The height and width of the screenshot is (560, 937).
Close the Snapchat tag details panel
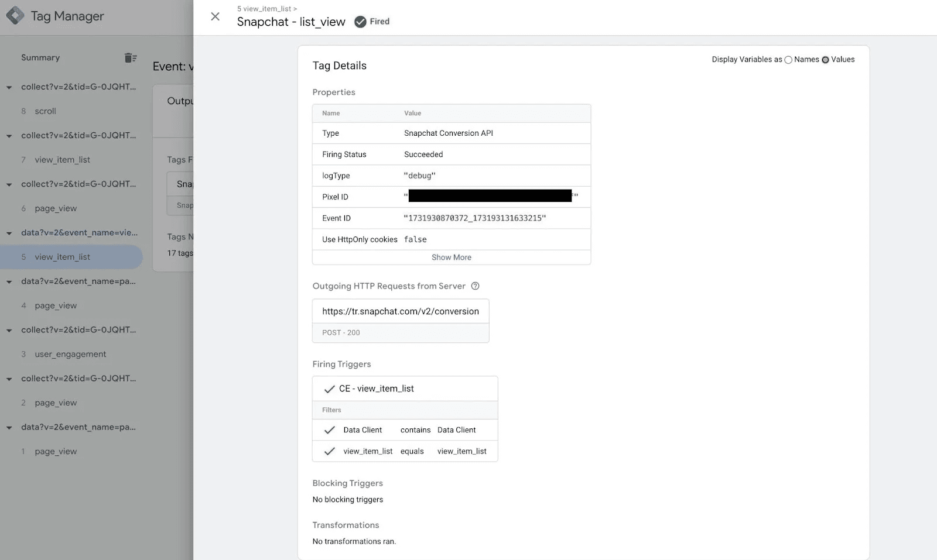pyautogui.click(x=216, y=16)
